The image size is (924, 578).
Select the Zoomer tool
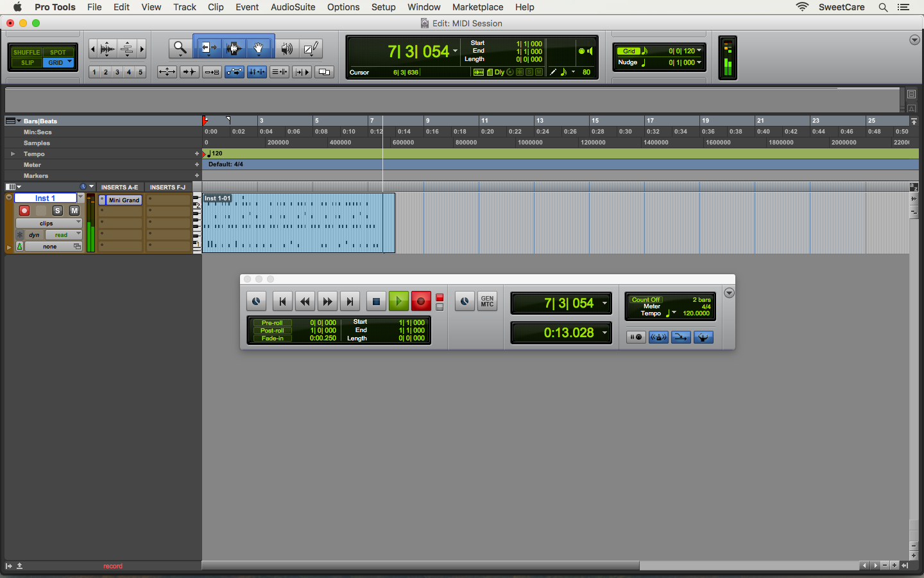[x=180, y=48]
